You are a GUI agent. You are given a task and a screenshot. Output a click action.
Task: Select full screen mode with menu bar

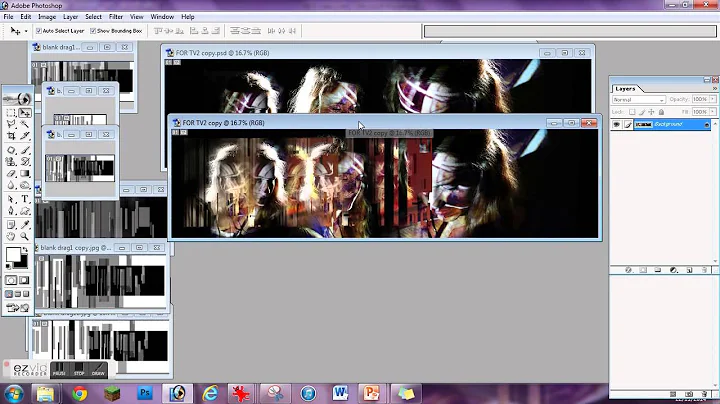coord(18,294)
